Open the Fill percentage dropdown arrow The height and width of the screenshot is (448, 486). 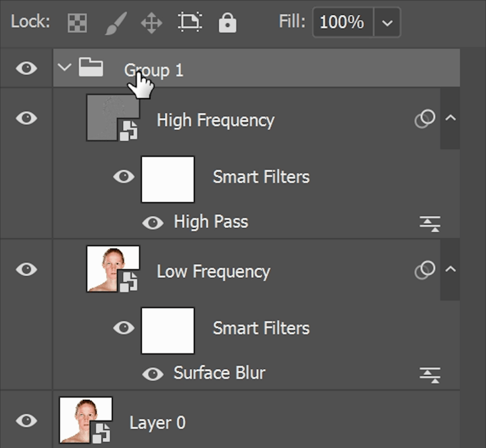pyautogui.click(x=387, y=23)
